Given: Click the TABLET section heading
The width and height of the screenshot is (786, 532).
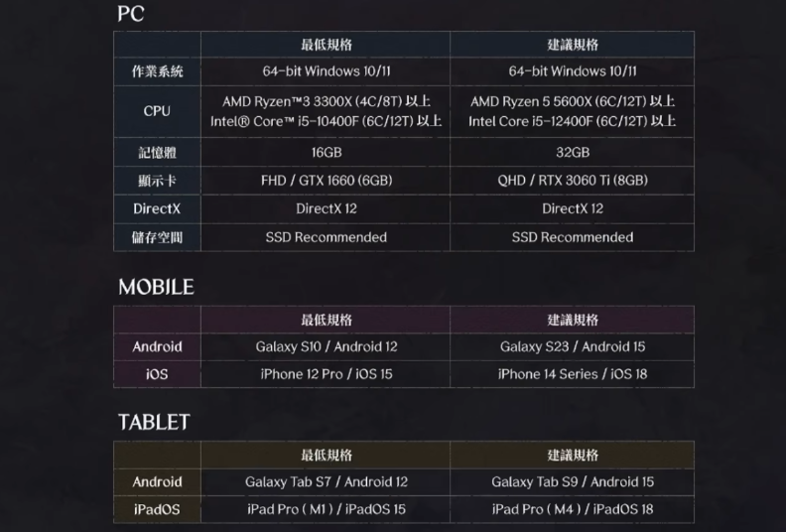Looking at the screenshot, I should click(x=153, y=422).
